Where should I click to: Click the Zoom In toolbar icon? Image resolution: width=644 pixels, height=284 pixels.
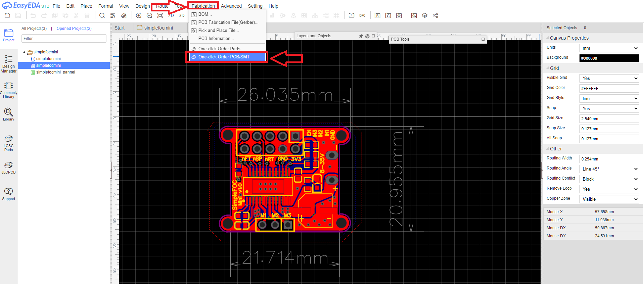(139, 15)
